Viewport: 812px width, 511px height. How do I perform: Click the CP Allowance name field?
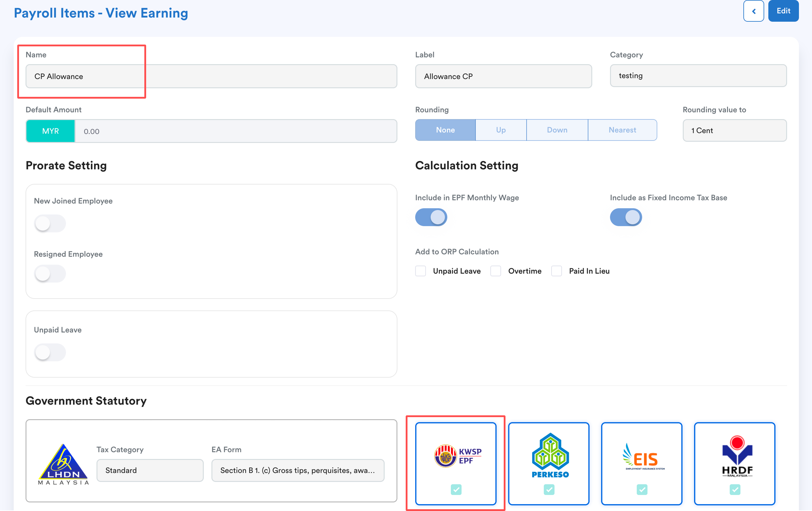(211, 76)
